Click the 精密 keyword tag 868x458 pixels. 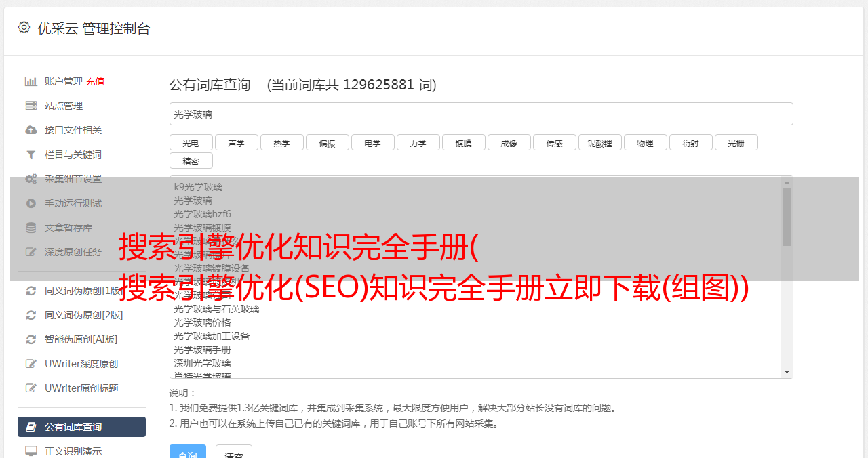[191, 161]
